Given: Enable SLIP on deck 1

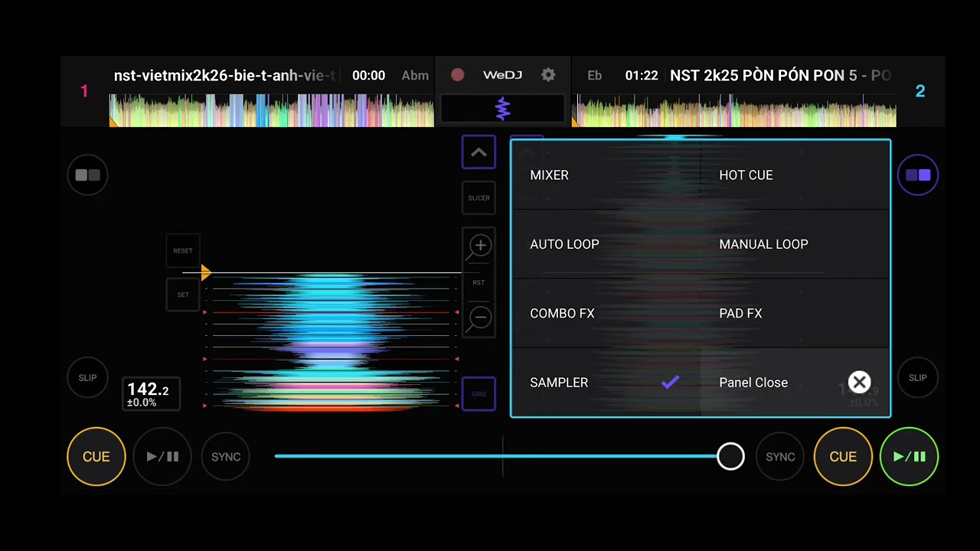Looking at the screenshot, I should pyautogui.click(x=88, y=378).
